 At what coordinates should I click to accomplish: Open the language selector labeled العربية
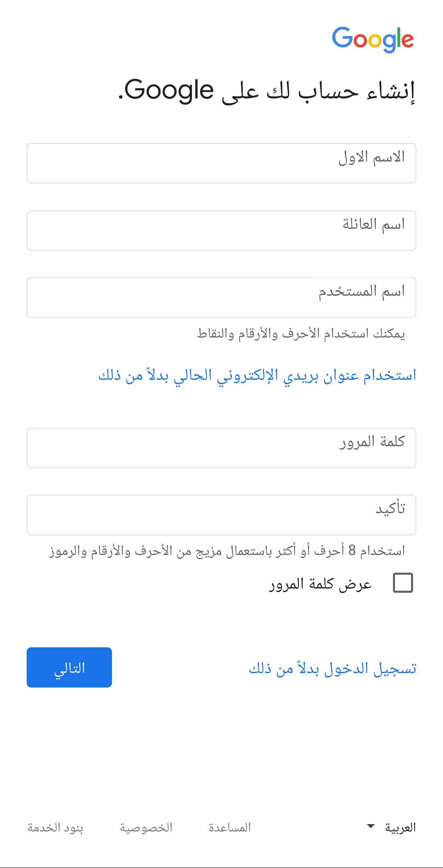[x=400, y=827]
